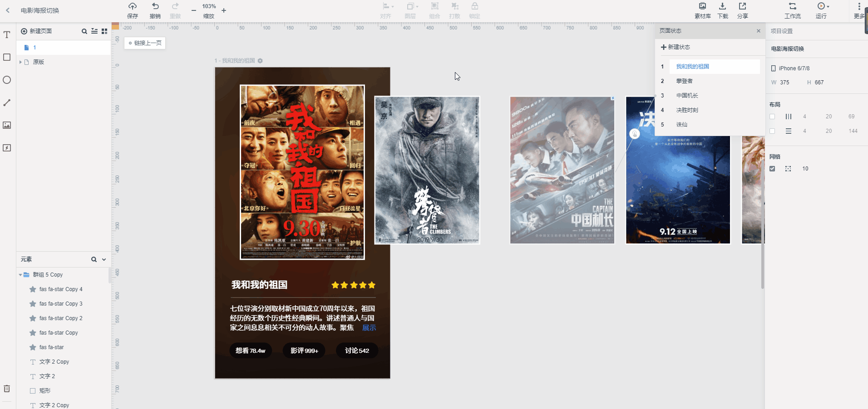Undo the last action with 撤销
Screen dimensions: 868x409
tap(155, 10)
